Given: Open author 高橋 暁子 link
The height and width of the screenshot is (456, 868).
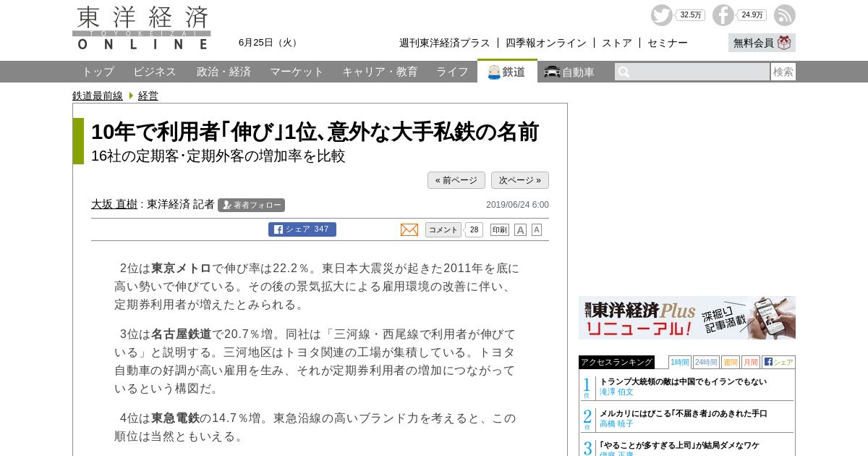Looking at the screenshot, I should coord(616,423).
